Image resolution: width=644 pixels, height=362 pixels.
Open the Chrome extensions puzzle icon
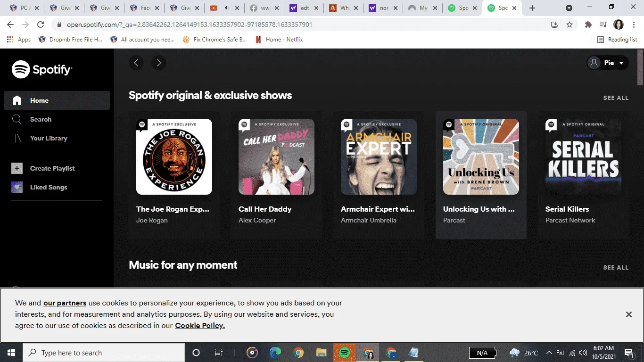click(x=588, y=25)
